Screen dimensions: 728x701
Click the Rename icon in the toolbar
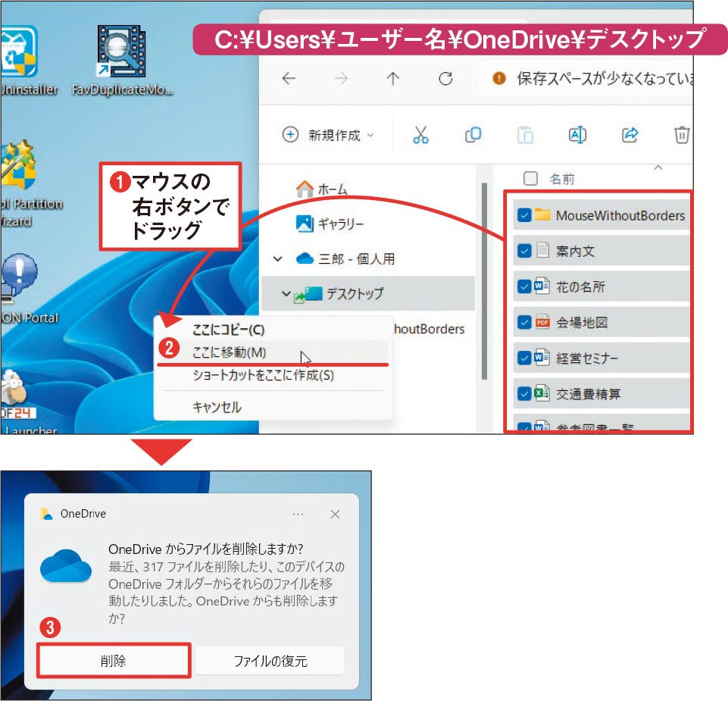tap(576, 135)
